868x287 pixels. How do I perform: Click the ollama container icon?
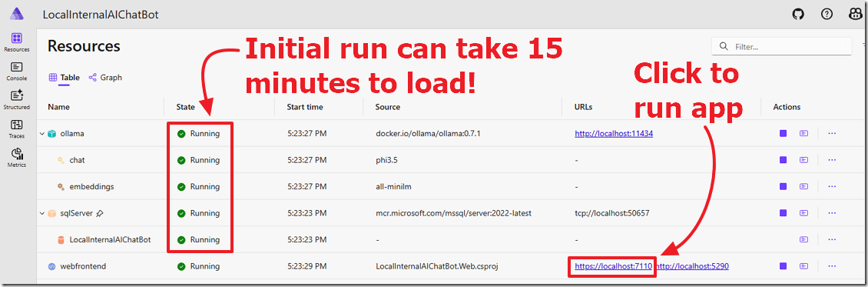tap(51, 134)
